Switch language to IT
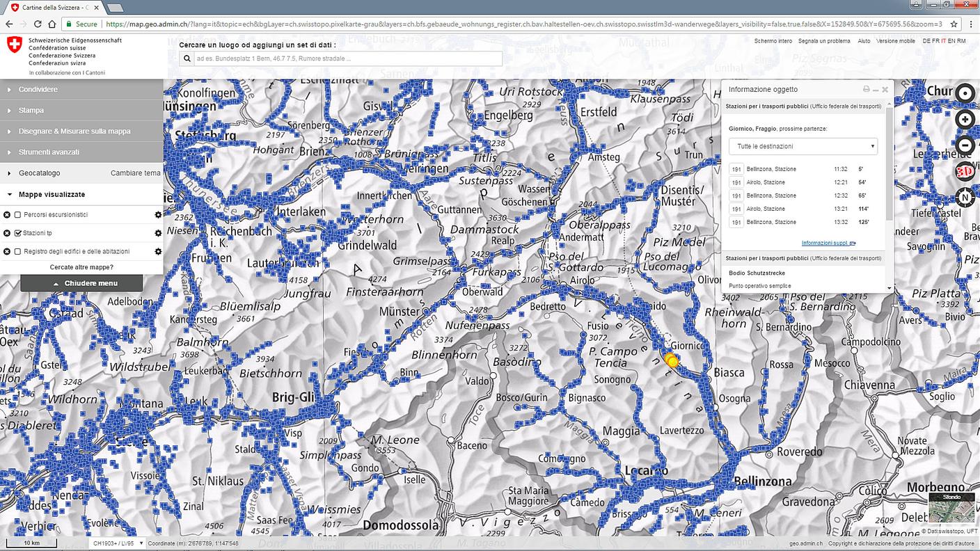The image size is (980, 551). [x=944, y=41]
